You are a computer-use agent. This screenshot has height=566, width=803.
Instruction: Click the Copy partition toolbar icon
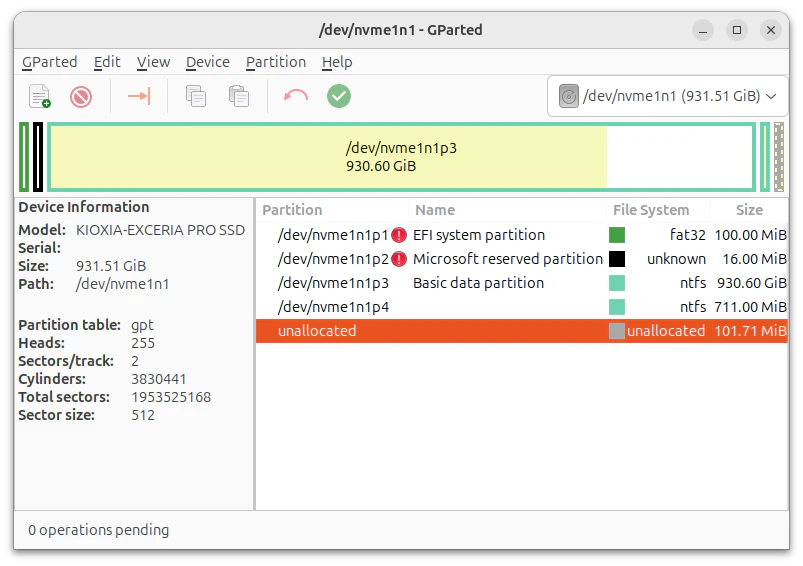pos(196,96)
